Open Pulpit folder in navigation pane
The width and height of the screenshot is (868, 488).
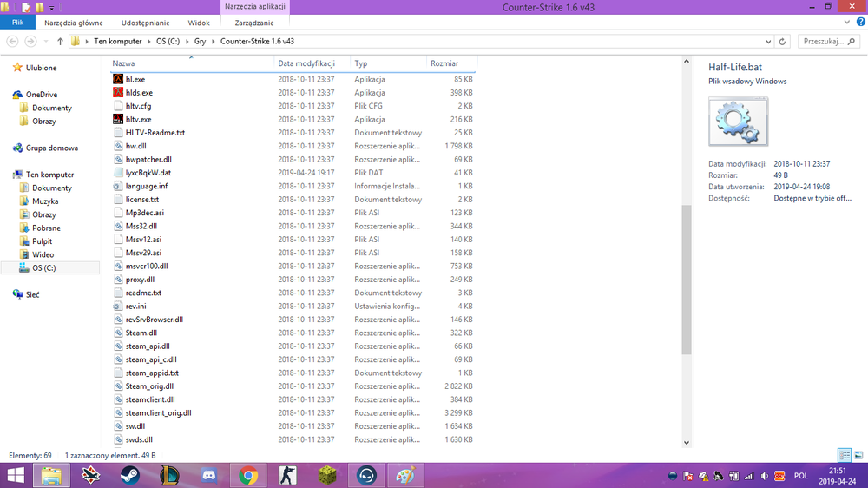[42, 241]
